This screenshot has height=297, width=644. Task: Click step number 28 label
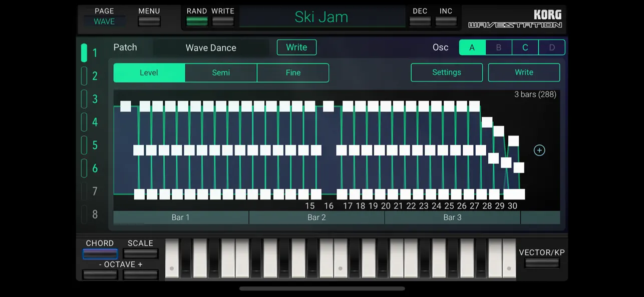(487, 206)
